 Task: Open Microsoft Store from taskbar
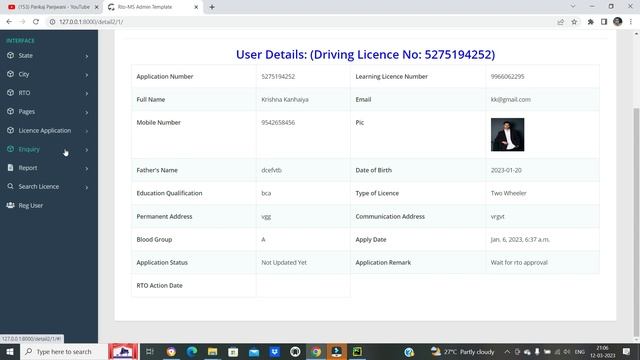(233, 351)
